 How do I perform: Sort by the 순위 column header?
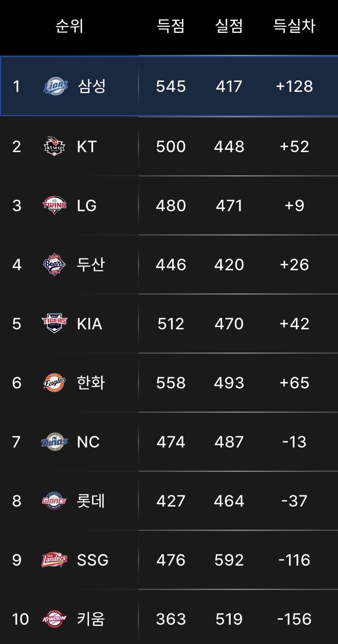click(69, 26)
